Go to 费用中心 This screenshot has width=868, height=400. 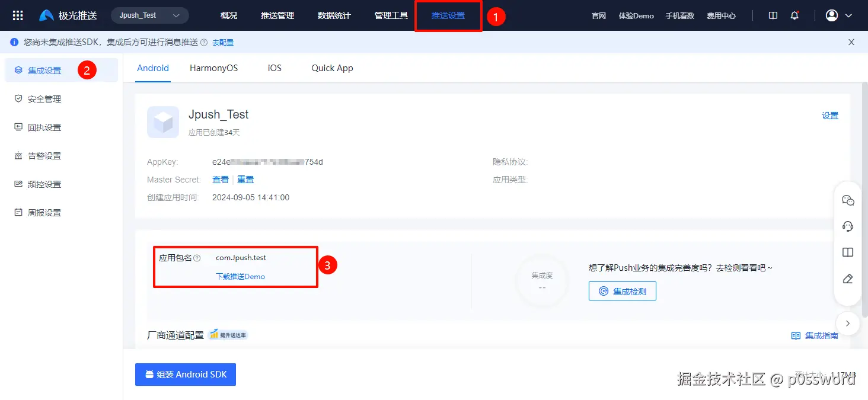click(722, 16)
